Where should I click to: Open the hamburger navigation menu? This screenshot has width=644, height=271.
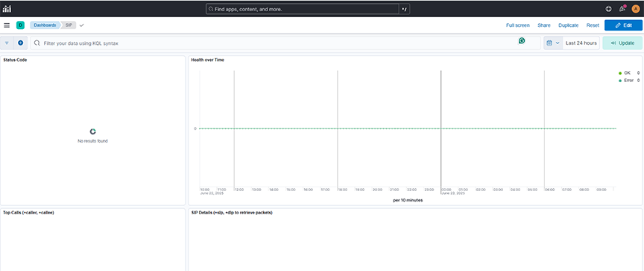(7, 25)
